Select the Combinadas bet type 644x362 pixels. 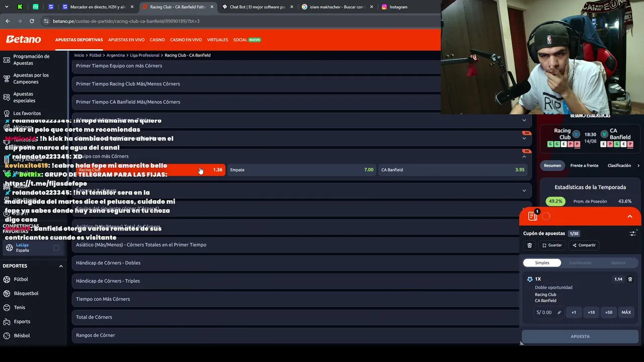[x=580, y=263]
